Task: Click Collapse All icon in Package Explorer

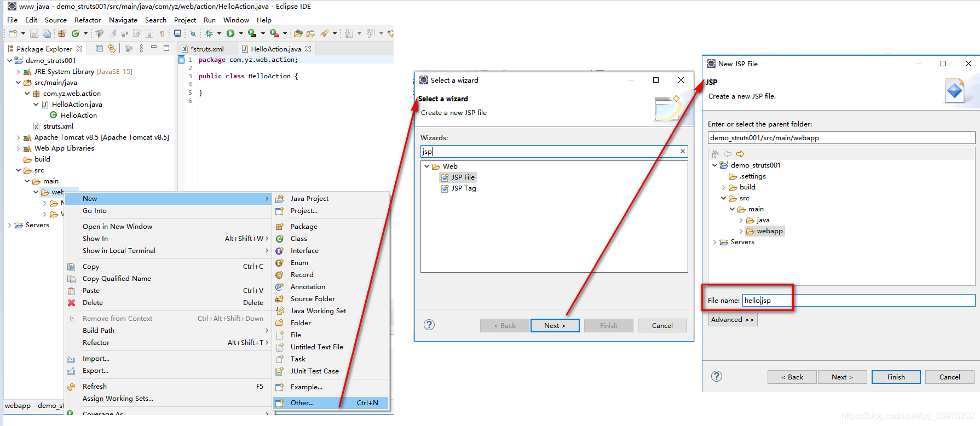Action: coord(99,49)
